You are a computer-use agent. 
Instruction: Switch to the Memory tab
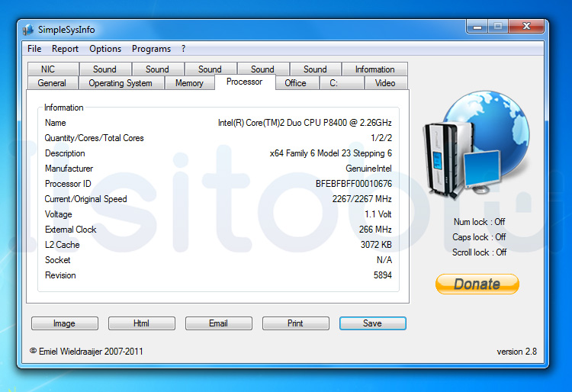(x=189, y=83)
